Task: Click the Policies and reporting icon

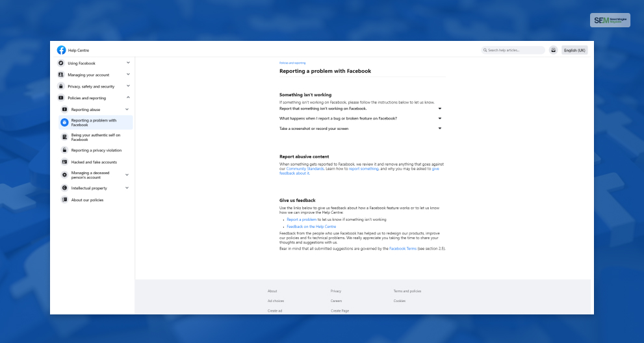Action: pyautogui.click(x=61, y=97)
